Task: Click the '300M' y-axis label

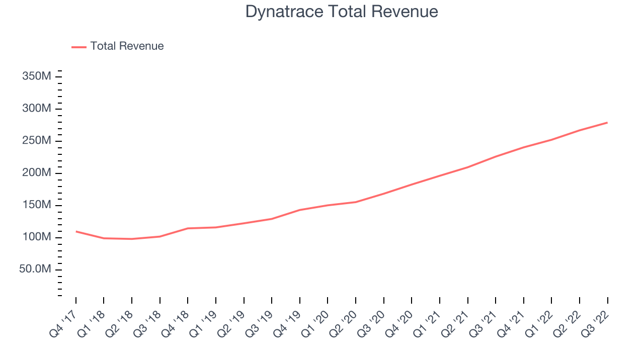Action: click(37, 109)
